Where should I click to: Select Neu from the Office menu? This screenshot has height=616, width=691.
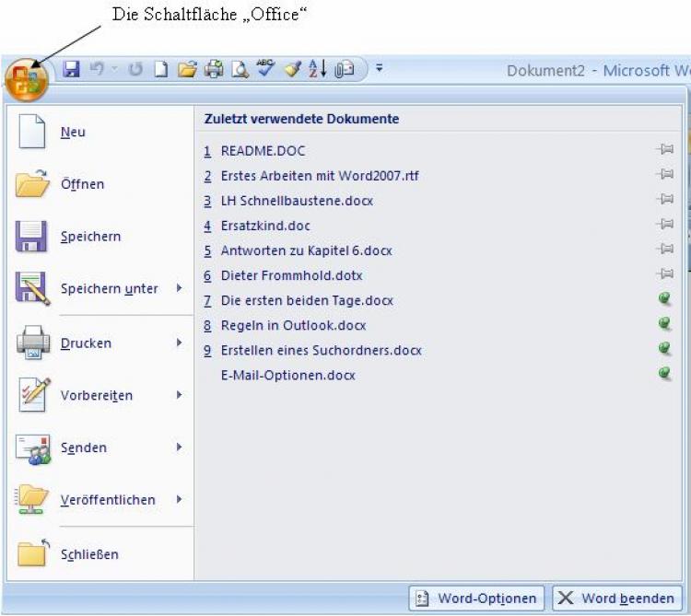point(73,133)
